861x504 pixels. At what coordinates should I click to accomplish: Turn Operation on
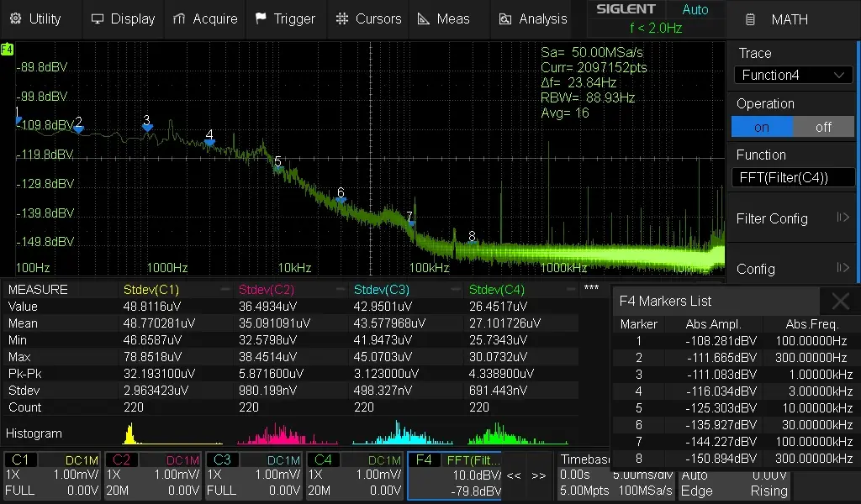762,127
